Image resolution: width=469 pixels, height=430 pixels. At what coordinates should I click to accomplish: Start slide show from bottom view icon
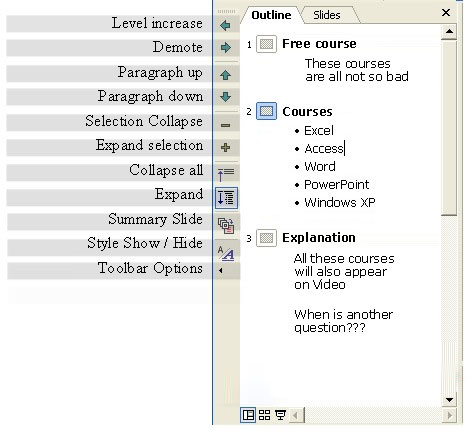pyautogui.click(x=280, y=415)
